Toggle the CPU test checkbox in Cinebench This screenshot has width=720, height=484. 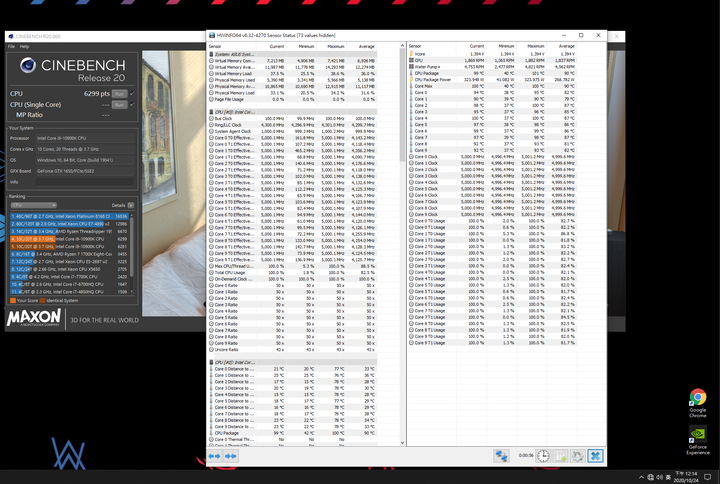point(132,93)
